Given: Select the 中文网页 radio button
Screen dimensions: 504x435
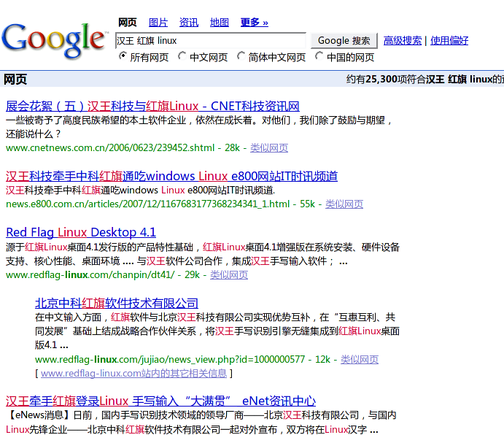Looking at the screenshot, I should 182,56.
